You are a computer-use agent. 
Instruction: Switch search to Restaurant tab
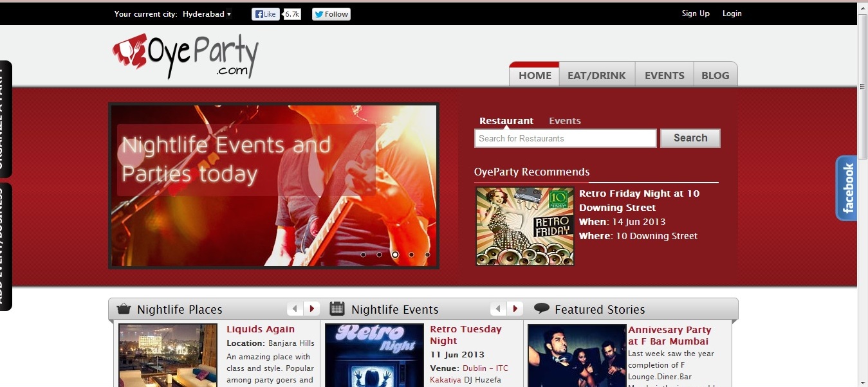(506, 121)
